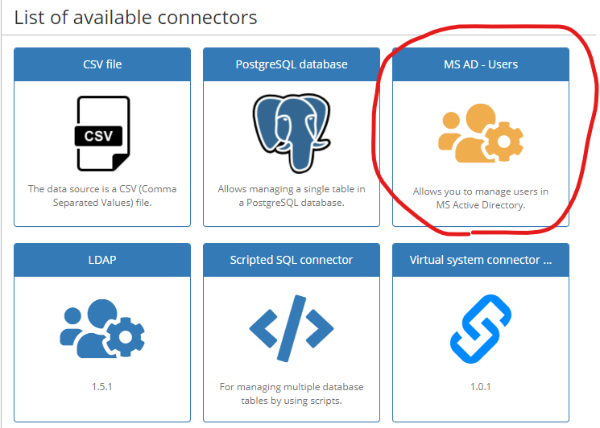Viewport: 600px width, 428px height.
Task: Select the CSV file document icon
Action: pos(102,133)
